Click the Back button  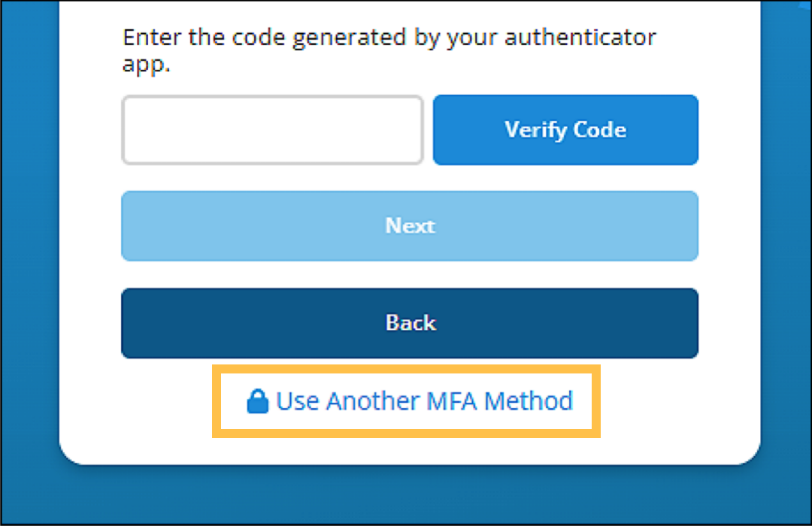click(x=410, y=322)
